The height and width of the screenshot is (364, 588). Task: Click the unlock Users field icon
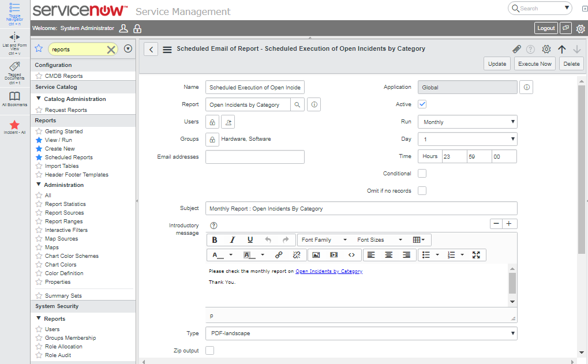tap(212, 122)
